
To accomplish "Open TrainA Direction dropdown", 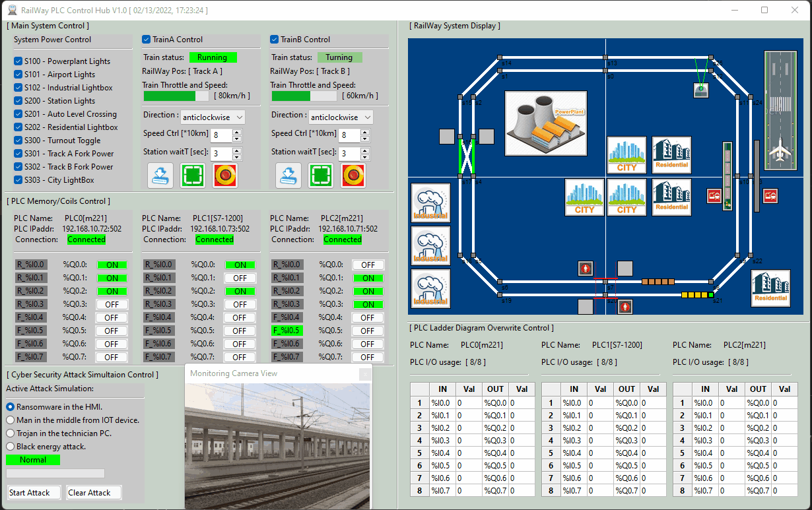I will tap(213, 117).
